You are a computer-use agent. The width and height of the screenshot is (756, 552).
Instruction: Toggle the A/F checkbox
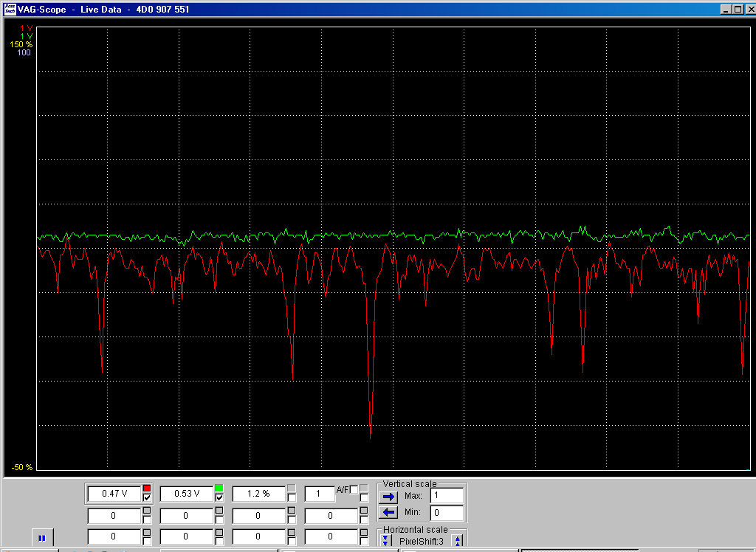click(354, 489)
